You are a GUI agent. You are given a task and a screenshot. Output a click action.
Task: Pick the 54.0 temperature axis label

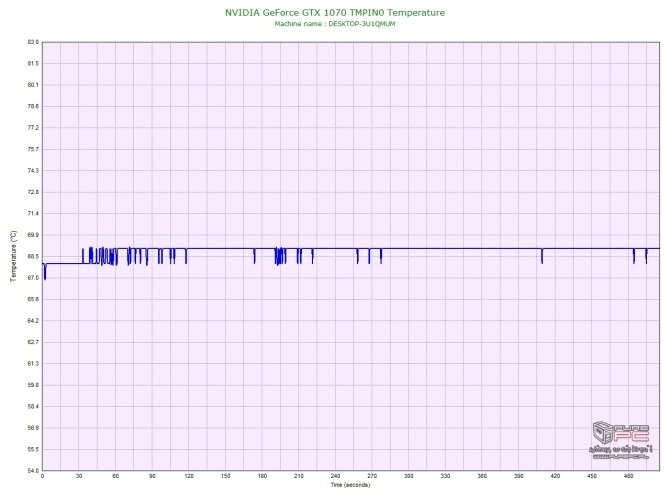[x=33, y=471]
